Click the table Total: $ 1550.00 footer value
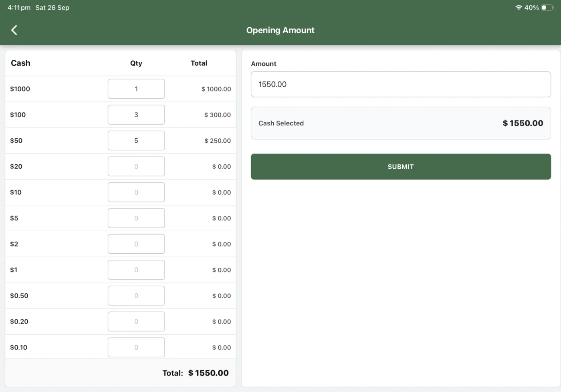 tap(208, 373)
